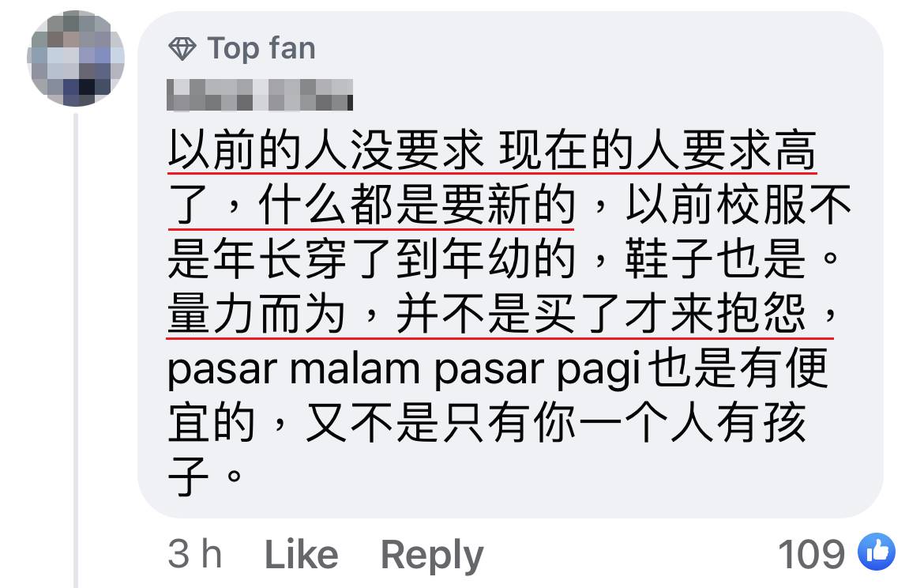Screen dimensions: 924x588
Task: Click the Top fan diamond badge icon
Action: (182, 48)
